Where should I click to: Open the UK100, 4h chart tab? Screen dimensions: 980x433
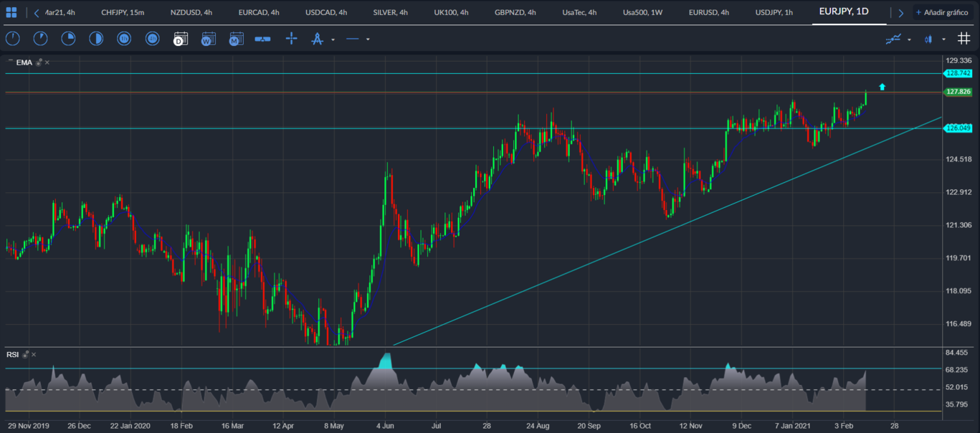[x=451, y=12]
